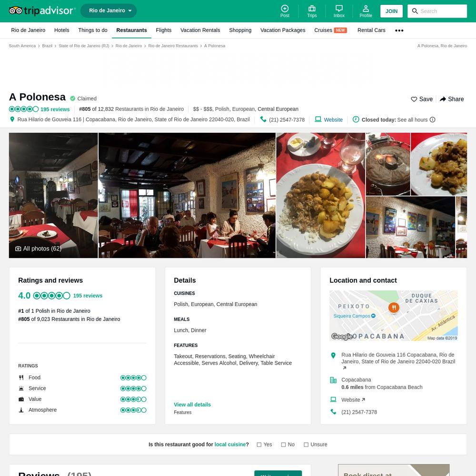This screenshot has width=476, height=476.
Task: Click the Save heart icon
Action: tap(414, 99)
